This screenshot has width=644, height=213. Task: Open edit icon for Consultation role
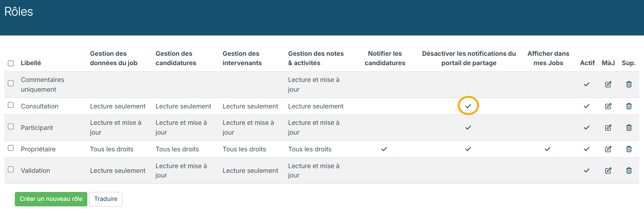[x=608, y=106]
